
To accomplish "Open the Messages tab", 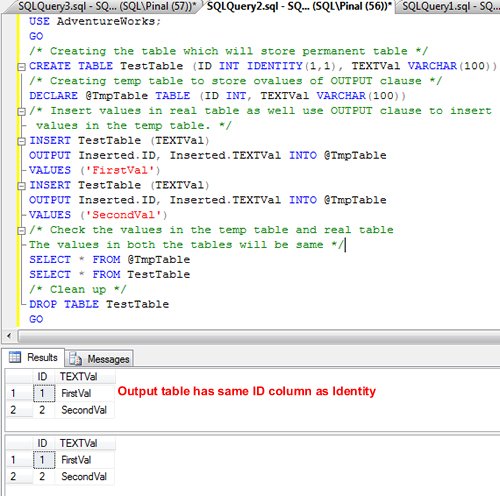I will [99, 359].
